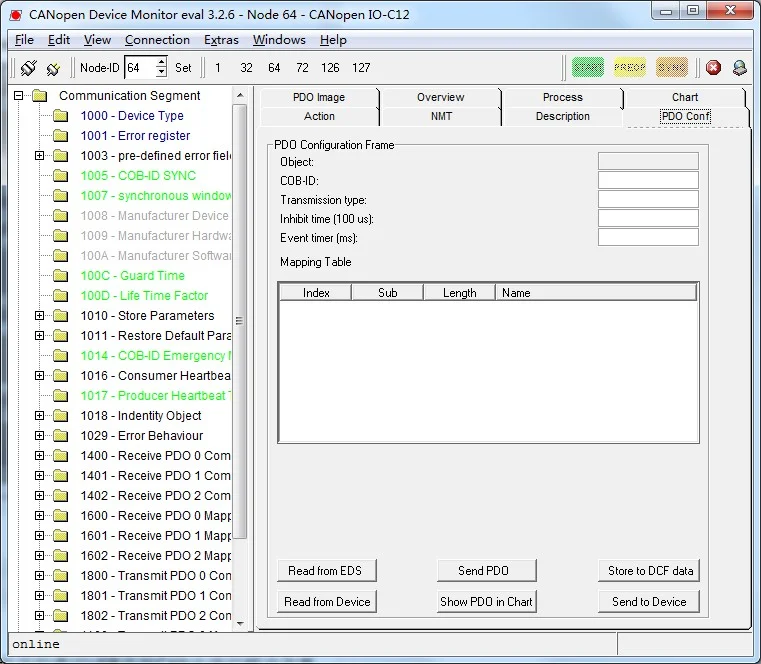
Task: Open the Windows menu
Action: (x=279, y=40)
